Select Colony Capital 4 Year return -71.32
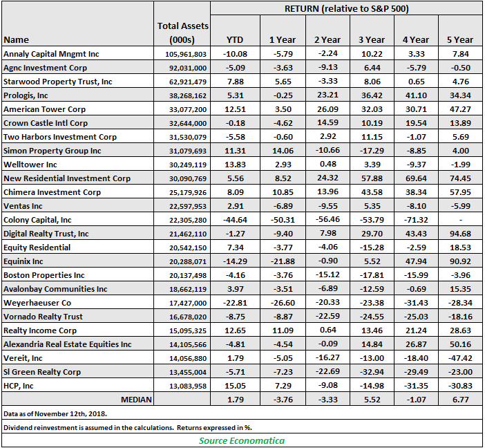 pos(417,220)
